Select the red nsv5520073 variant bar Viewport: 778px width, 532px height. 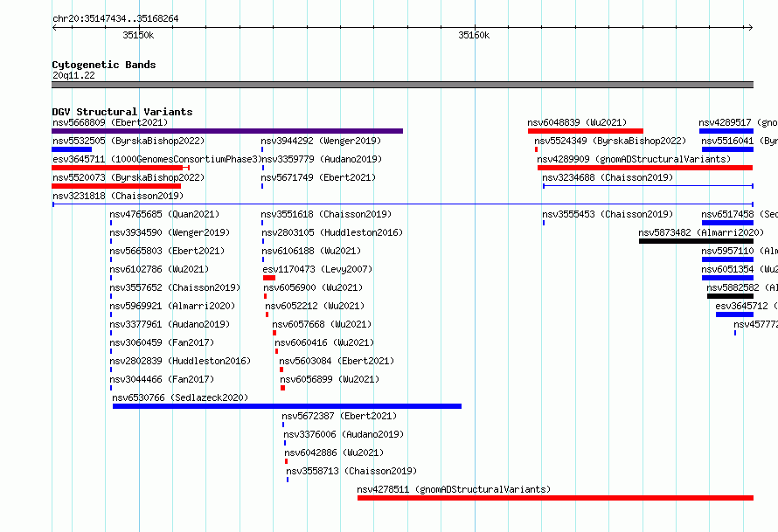[x=116, y=186]
